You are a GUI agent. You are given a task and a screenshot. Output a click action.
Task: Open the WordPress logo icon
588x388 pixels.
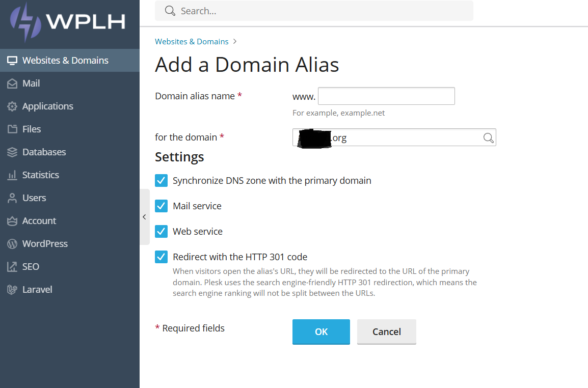point(12,244)
